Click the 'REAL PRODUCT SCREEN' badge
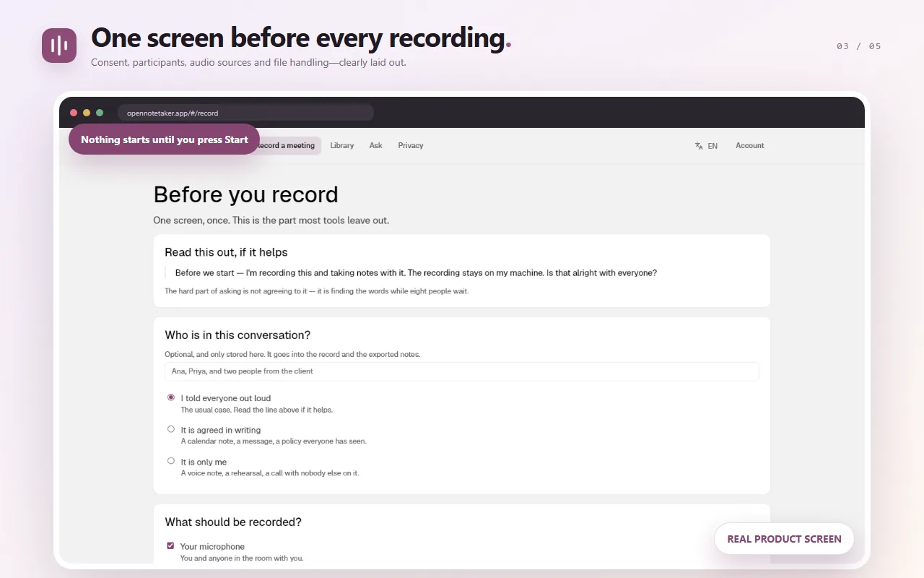The height and width of the screenshot is (578, 924). [784, 539]
